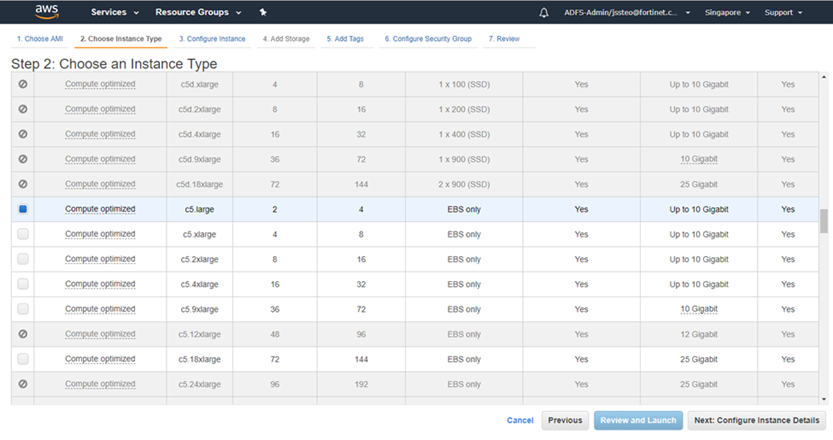The image size is (833, 440).
Task: Select the c5.xlarge instance checkbox
Action: click(23, 234)
